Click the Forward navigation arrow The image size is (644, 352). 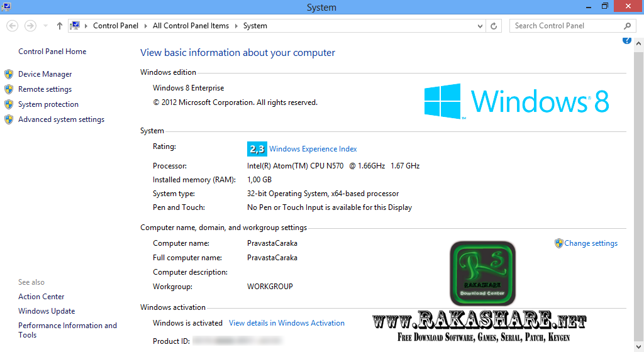[30, 26]
